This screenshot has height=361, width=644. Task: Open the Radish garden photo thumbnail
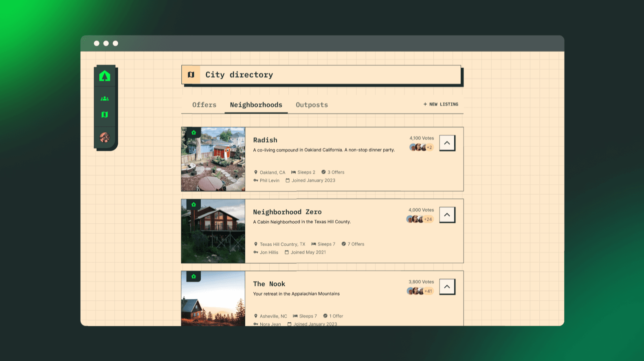point(213,159)
